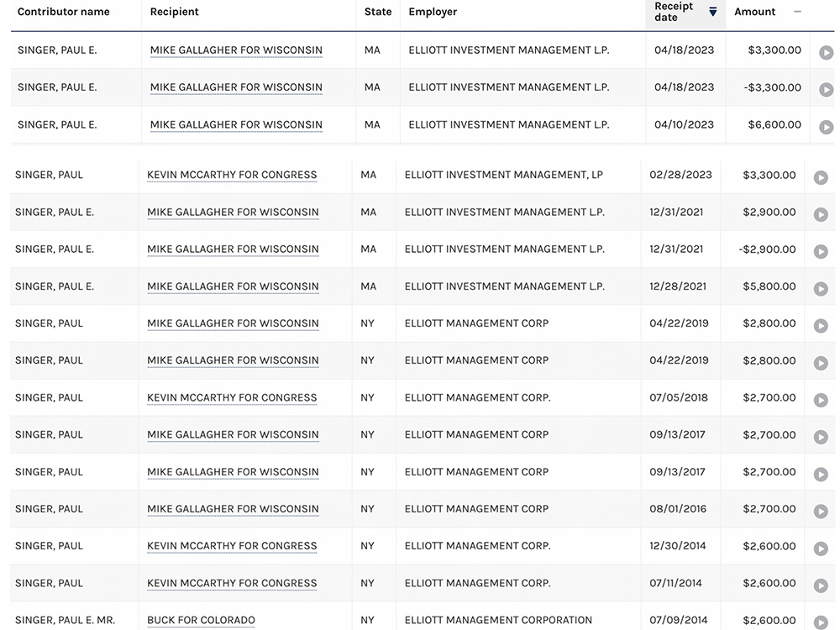Toggle the Receipt date sort arrow
840x630 pixels.
pos(713,12)
